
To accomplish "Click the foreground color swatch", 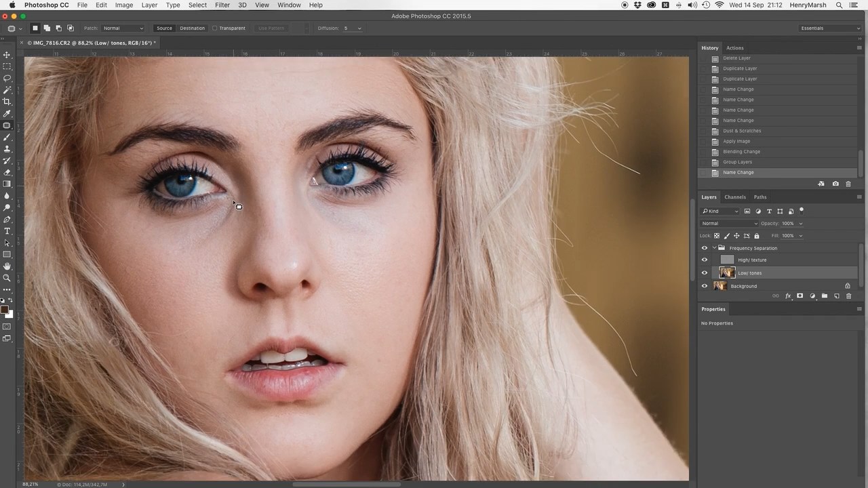I will pos(5,310).
